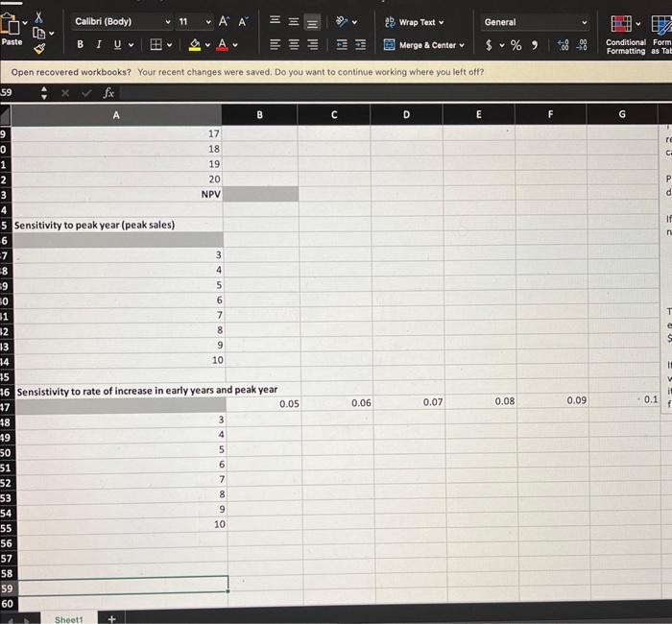
Task: Click the formula bar cancel X icon
Action: tap(64, 92)
